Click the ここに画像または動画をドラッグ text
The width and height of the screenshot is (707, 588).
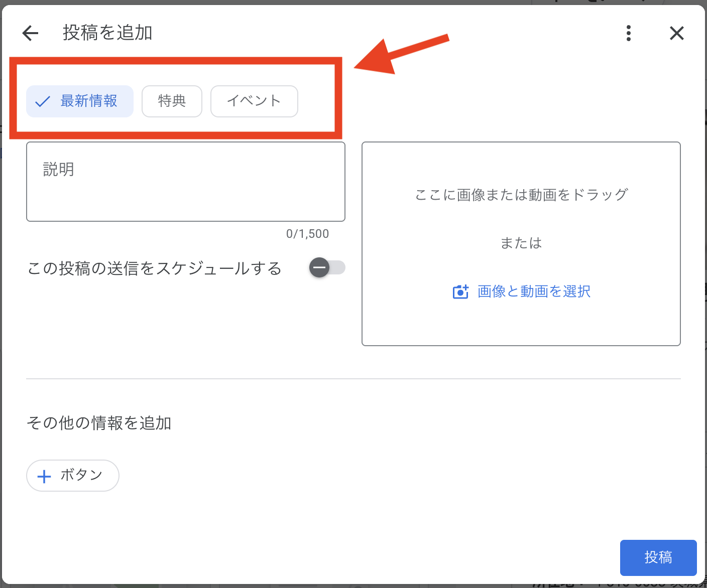(521, 195)
